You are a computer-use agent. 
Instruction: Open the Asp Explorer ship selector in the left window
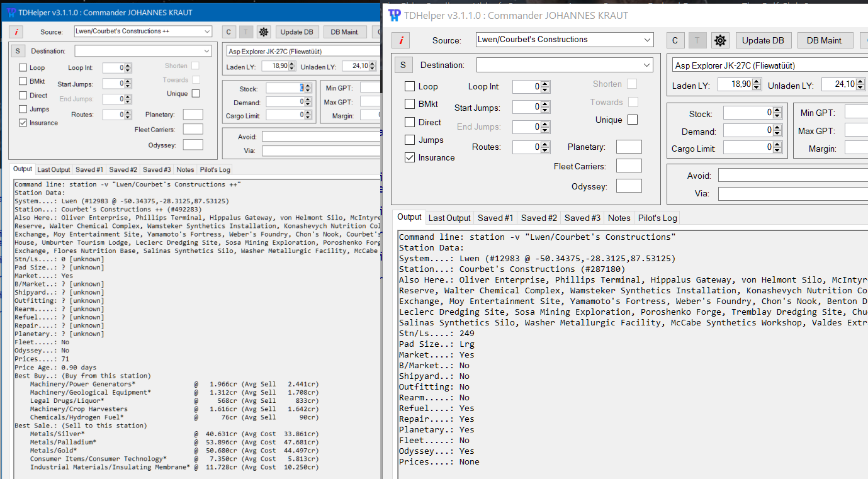pyautogui.click(x=303, y=51)
